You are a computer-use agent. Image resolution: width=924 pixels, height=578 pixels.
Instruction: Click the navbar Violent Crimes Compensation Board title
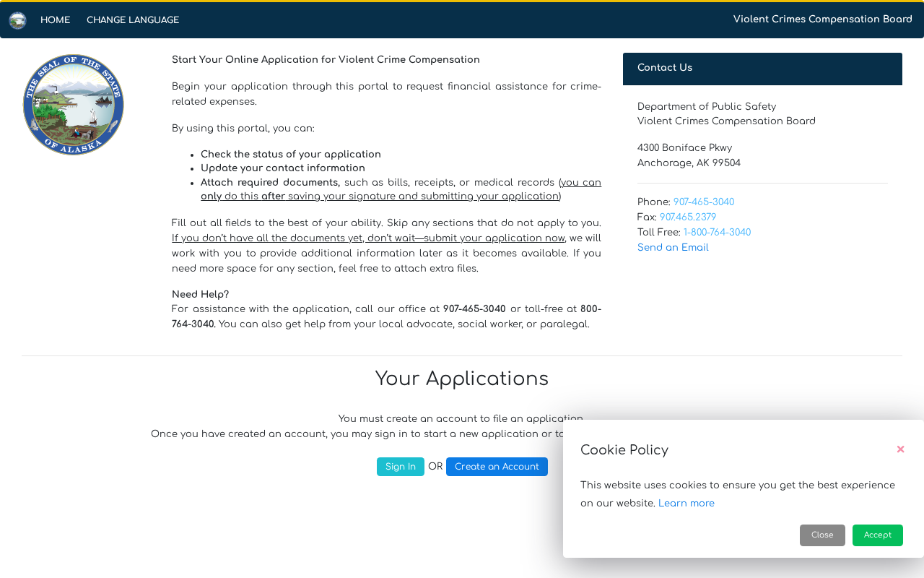point(822,20)
